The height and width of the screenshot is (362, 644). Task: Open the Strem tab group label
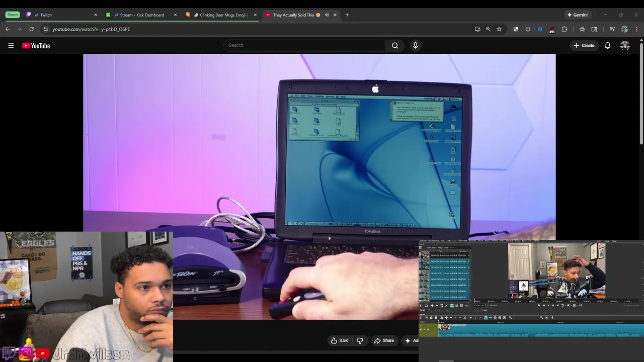[x=12, y=15]
